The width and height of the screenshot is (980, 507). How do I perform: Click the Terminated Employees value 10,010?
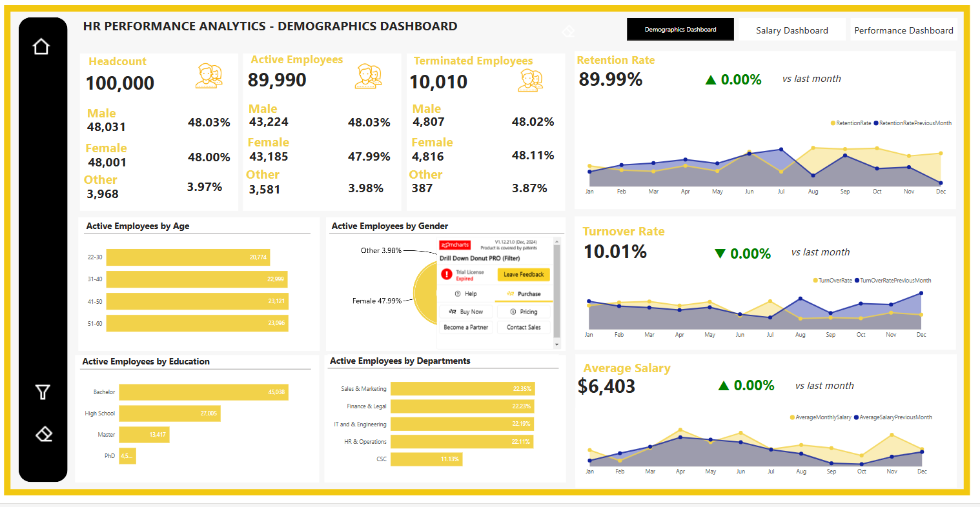(438, 82)
